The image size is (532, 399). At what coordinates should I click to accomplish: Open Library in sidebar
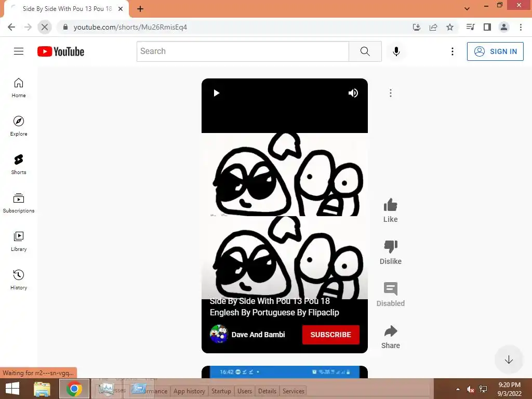[19, 241]
